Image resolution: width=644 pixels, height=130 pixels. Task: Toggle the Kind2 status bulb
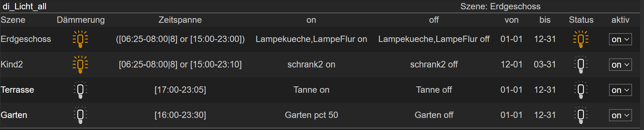581,64
